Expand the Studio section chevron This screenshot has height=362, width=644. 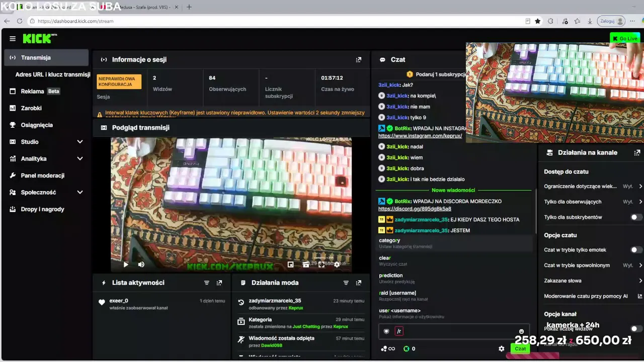80,142
